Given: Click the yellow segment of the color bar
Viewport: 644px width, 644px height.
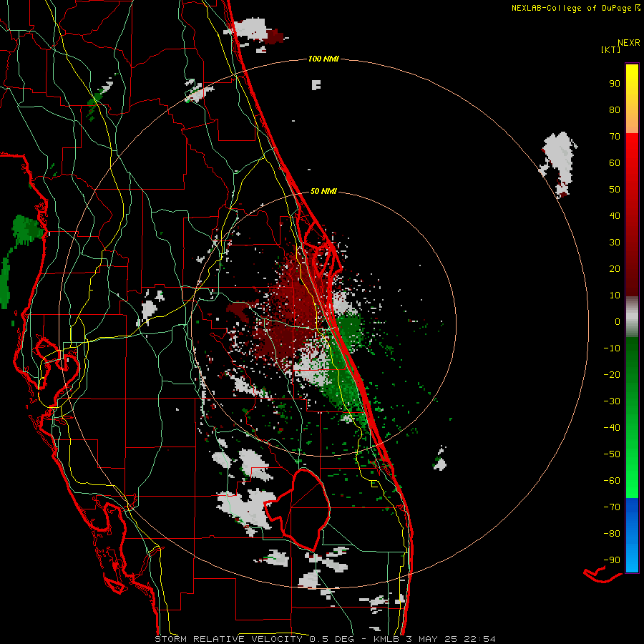Looking at the screenshot, I should coord(632,99).
